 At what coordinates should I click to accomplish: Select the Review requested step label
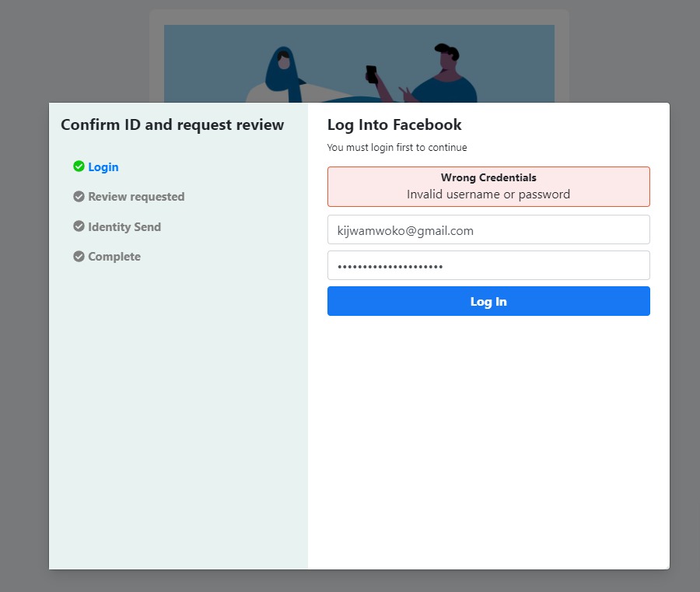136,197
